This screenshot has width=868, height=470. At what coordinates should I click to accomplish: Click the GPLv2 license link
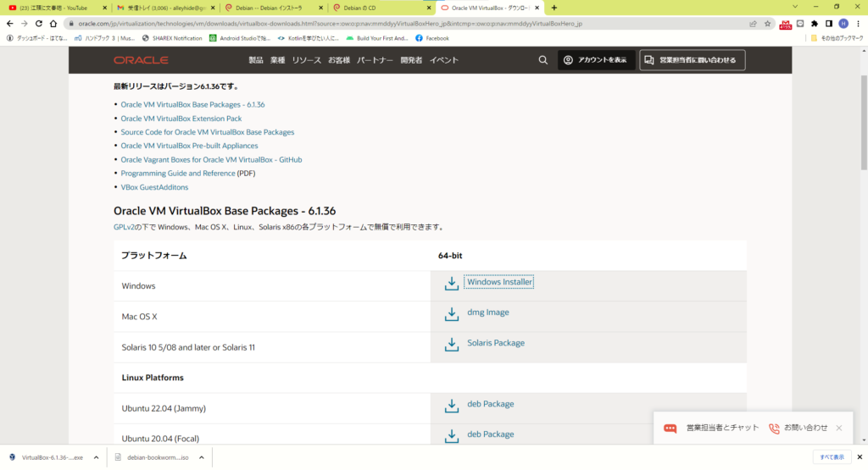pos(124,227)
